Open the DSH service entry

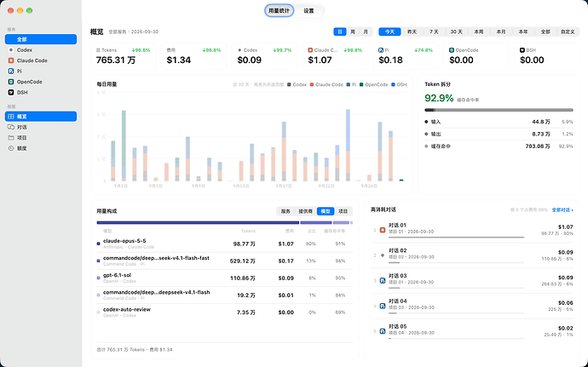41,92
